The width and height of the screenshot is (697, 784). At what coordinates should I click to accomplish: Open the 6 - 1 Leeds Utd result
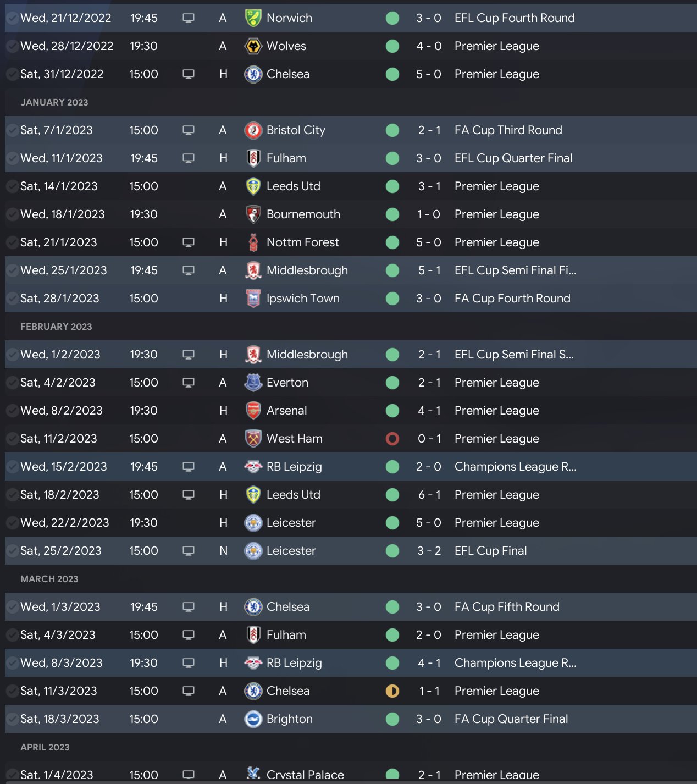(429, 495)
